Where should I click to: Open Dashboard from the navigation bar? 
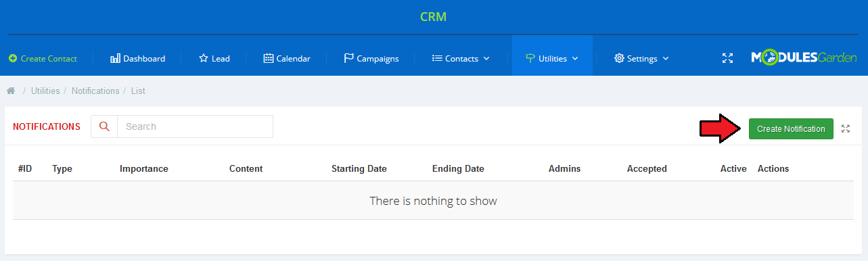tap(137, 59)
